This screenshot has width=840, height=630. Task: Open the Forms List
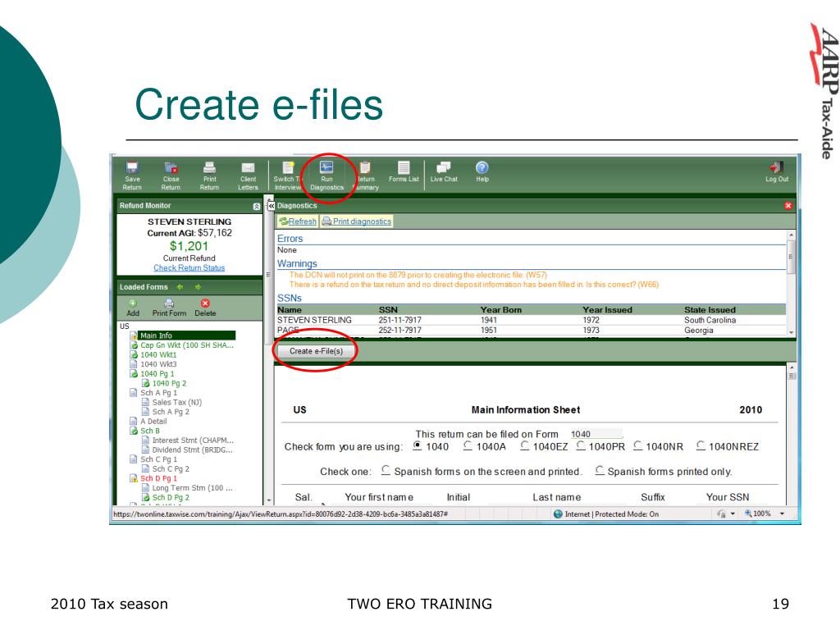pyautogui.click(x=404, y=171)
